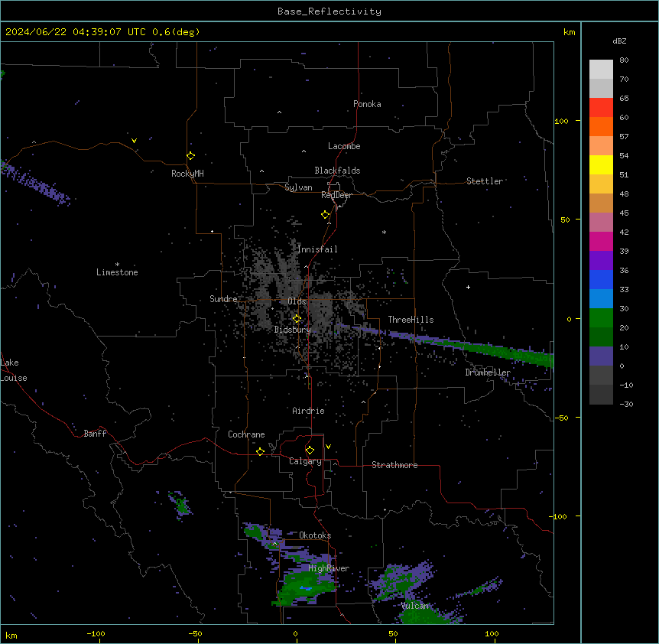Click the Base_Reflectivity title text

[329, 11]
